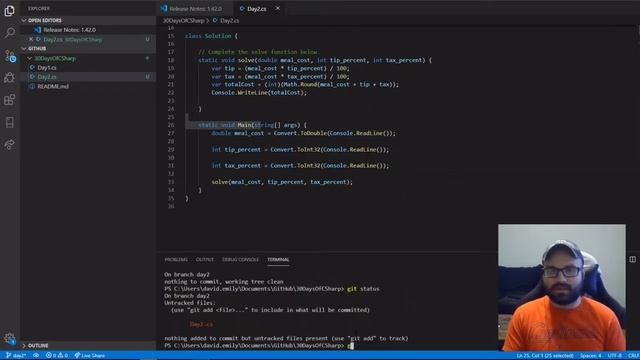Click the Explorer panel title
This screenshot has width=640, height=360.
click(x=39, y=8)
